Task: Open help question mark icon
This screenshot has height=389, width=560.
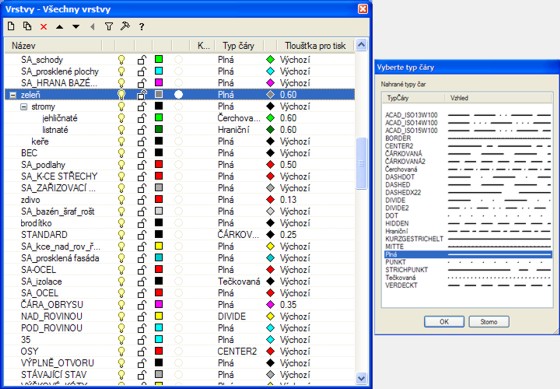Action: (x=141, y=27)
